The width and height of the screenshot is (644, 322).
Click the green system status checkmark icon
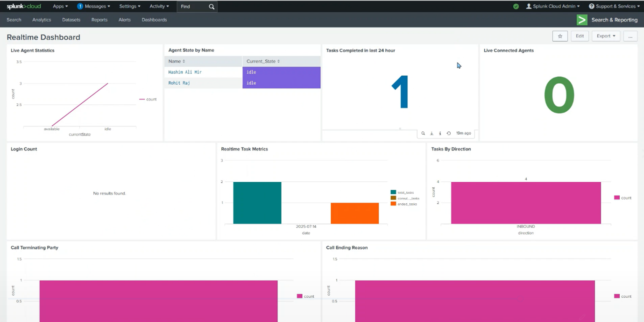[516, 7]
